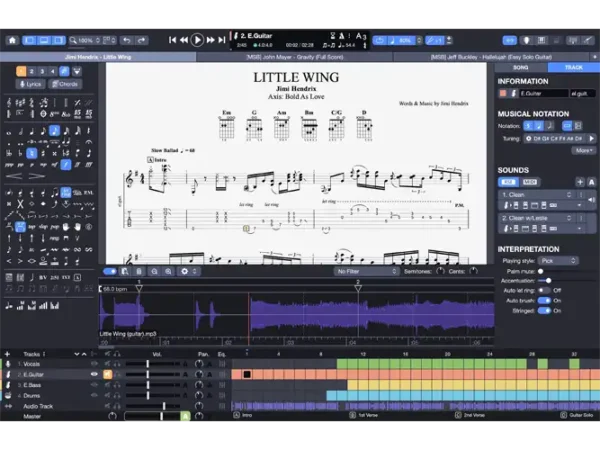600x450 pixels.
Task: Select the highlighted sixteenth note duration
Action: pos(55,131)
